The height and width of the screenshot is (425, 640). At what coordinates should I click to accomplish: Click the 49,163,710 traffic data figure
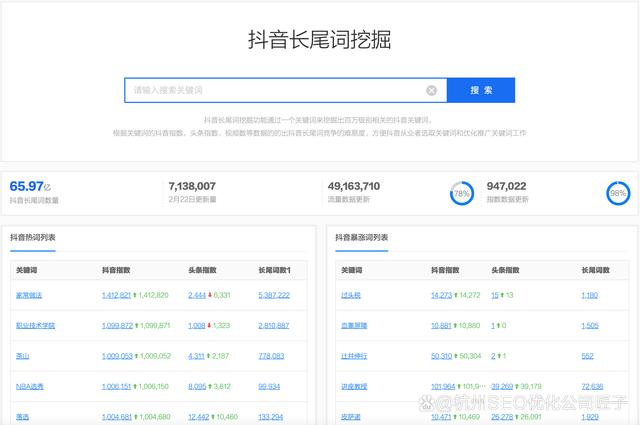pos(354,186)
